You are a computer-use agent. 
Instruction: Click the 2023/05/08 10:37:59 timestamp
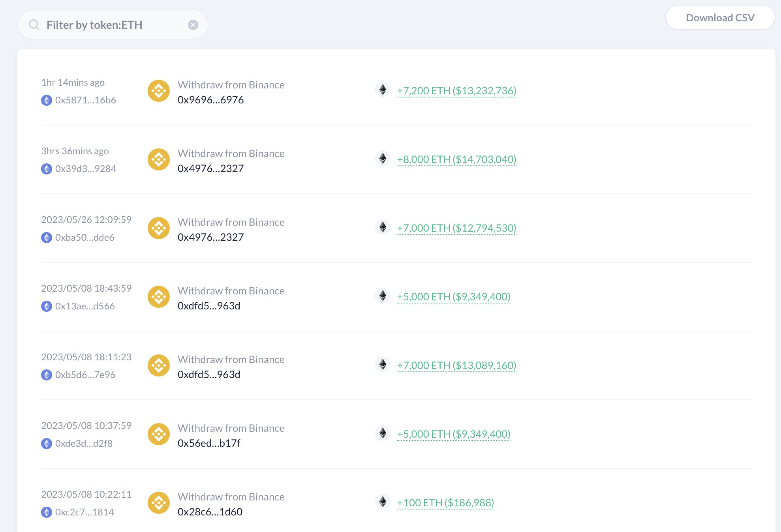[x=86, y=426]
